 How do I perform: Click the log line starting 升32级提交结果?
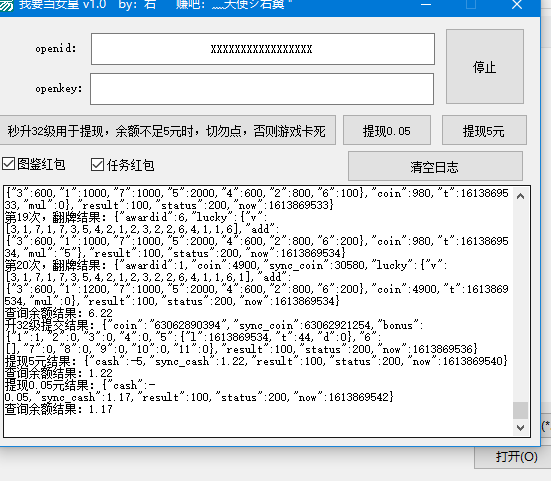tap(214, 325)
